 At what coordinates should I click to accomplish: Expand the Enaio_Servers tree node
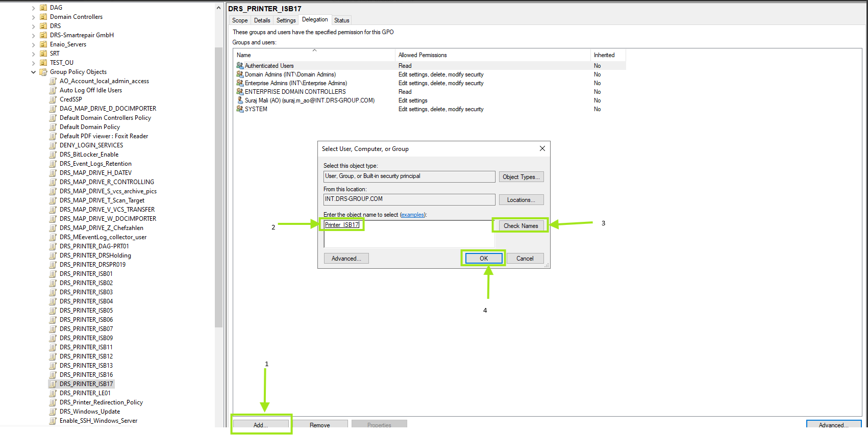pyautogui.click(x=34, y=44)
